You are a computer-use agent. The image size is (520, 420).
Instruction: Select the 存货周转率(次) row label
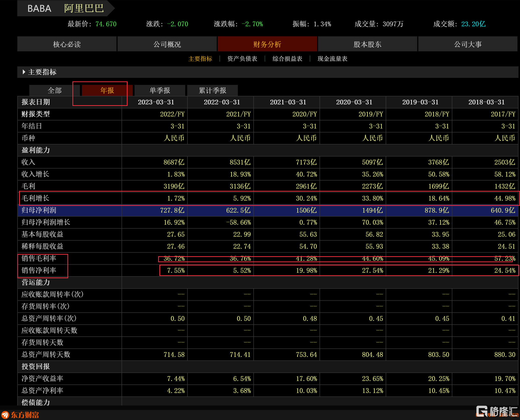click(x=45, y=307)
